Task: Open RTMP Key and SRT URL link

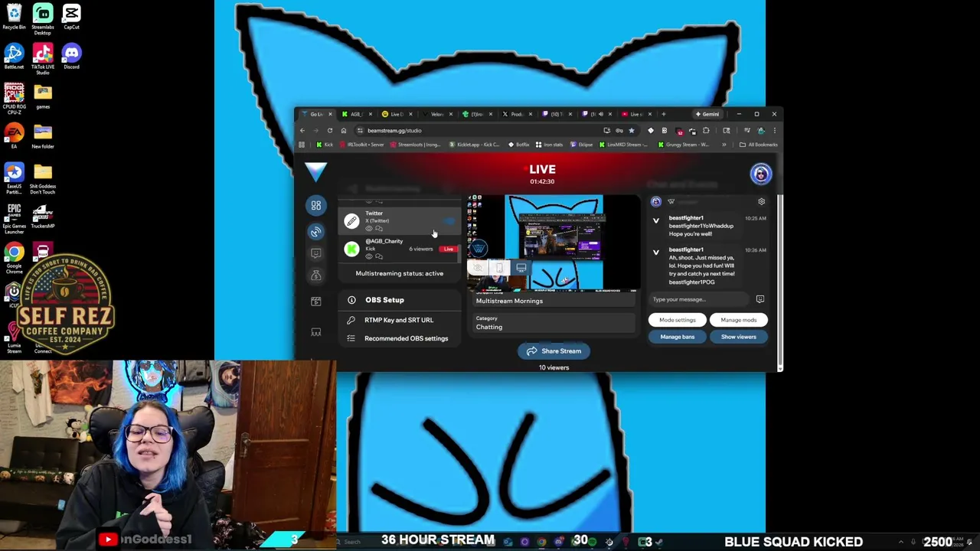Action: pyautogui.click(x=399, y=320)
